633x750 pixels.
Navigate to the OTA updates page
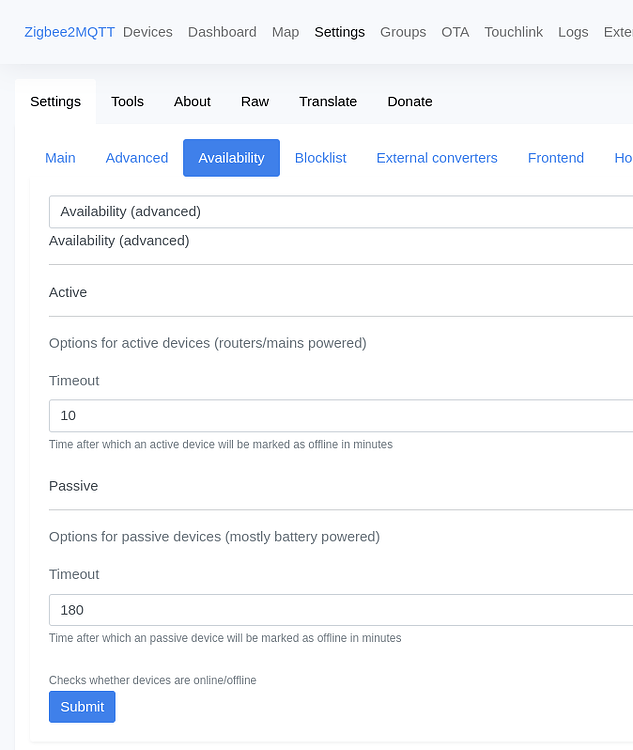[455, 32]
